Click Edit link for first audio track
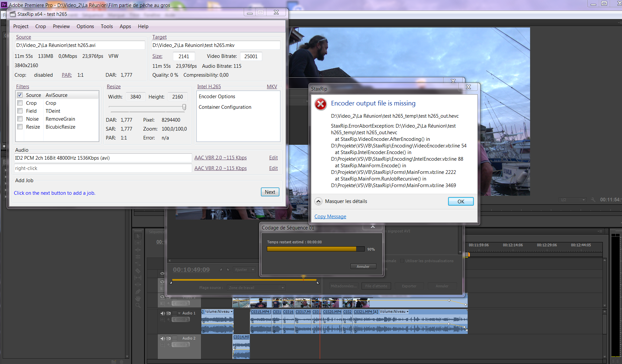The height and width of the screenshot is (364, 622). click(273, 158)
